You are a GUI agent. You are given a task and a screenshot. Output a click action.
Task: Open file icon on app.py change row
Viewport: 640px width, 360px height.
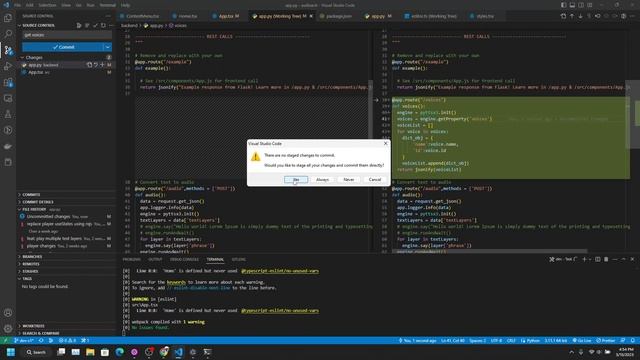[89, 65]
